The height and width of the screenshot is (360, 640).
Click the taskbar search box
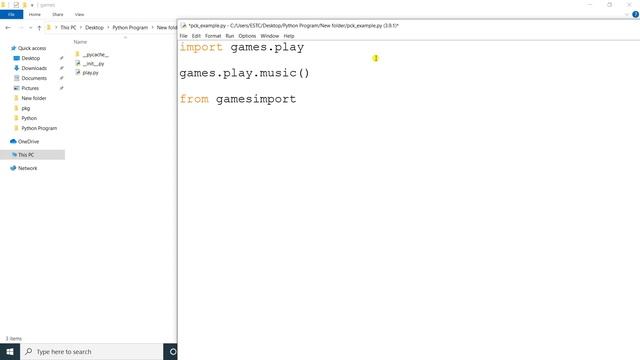point(91,351)
